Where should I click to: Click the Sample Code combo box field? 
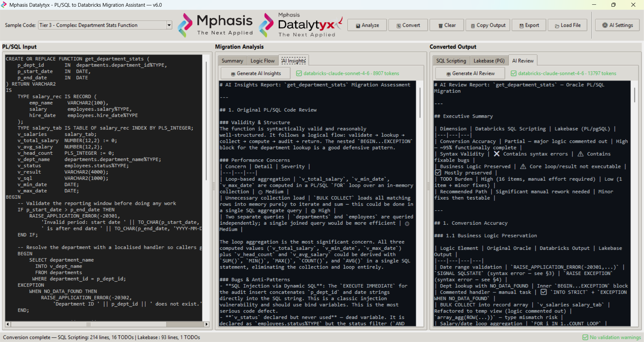click(102, 25)
